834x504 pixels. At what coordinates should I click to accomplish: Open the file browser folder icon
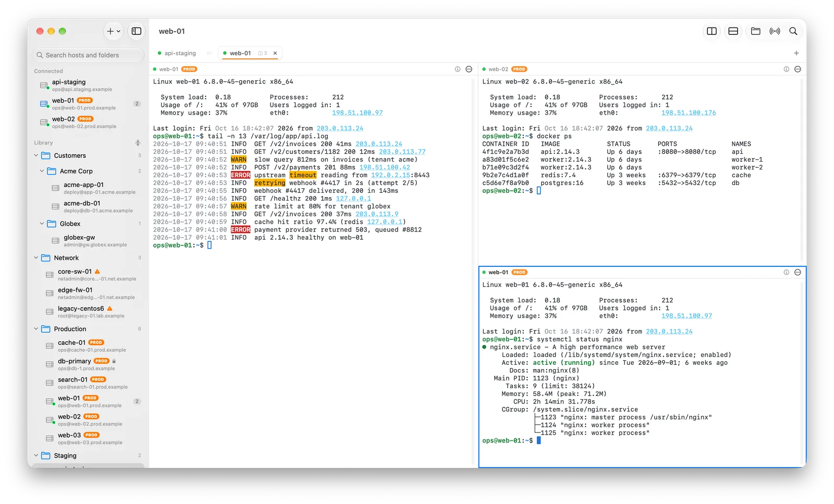click(755, 31)
